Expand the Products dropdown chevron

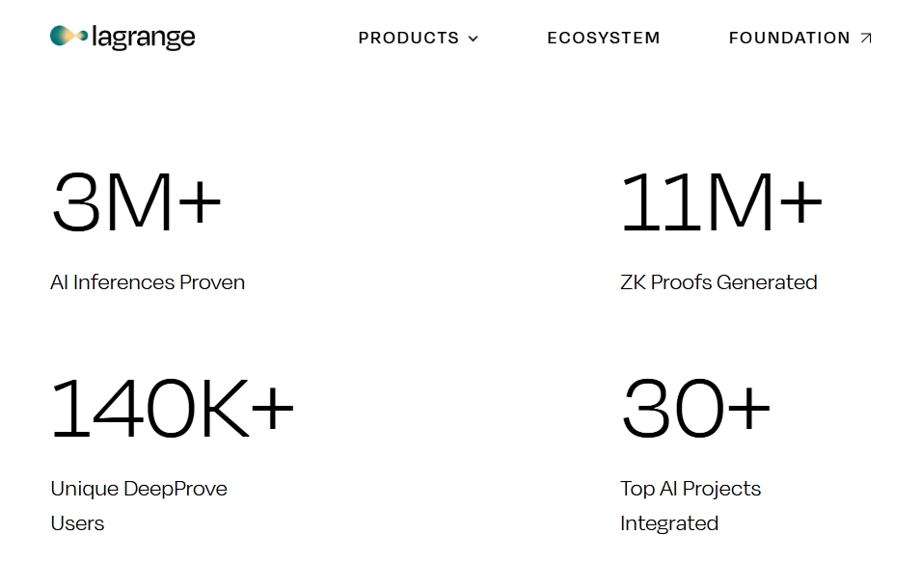(473, 39)
